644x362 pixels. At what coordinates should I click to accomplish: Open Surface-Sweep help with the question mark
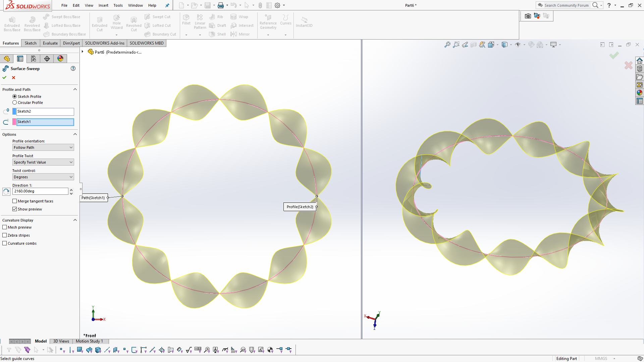tap(73, 68)
